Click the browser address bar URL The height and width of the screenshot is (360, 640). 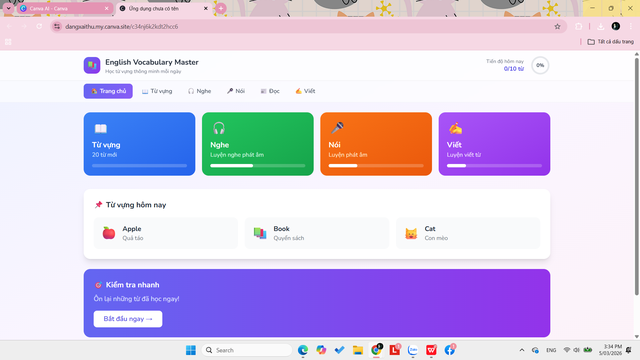(122, 27)
